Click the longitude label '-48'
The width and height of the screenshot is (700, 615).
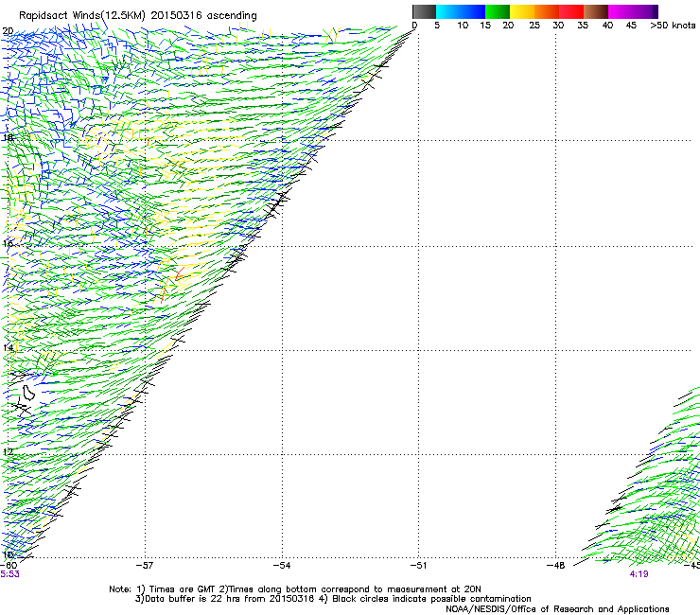[556, 566]
